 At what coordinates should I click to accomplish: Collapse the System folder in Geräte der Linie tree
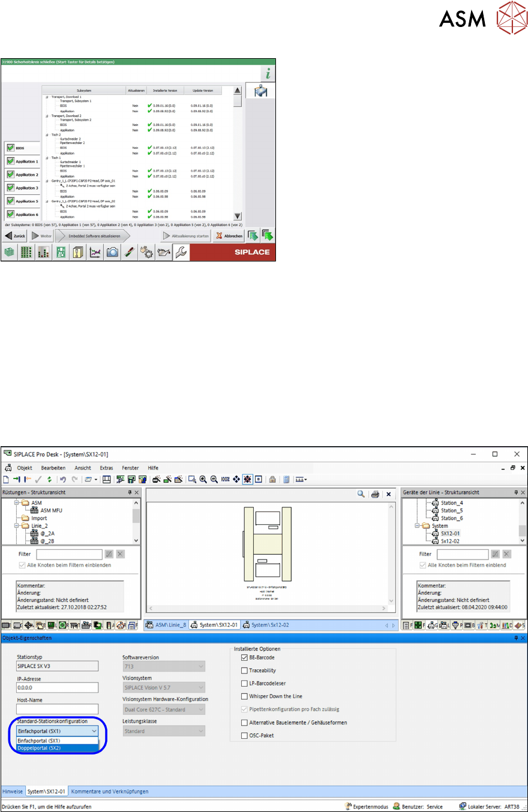click(418, 525)
